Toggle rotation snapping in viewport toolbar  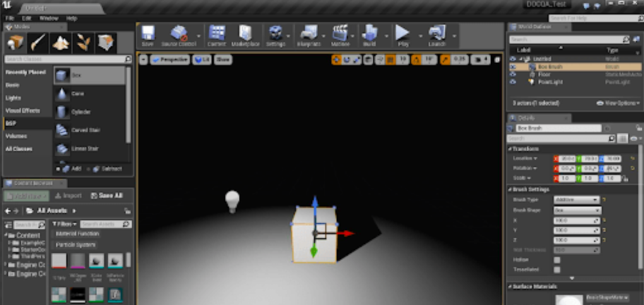click(416, 59)
